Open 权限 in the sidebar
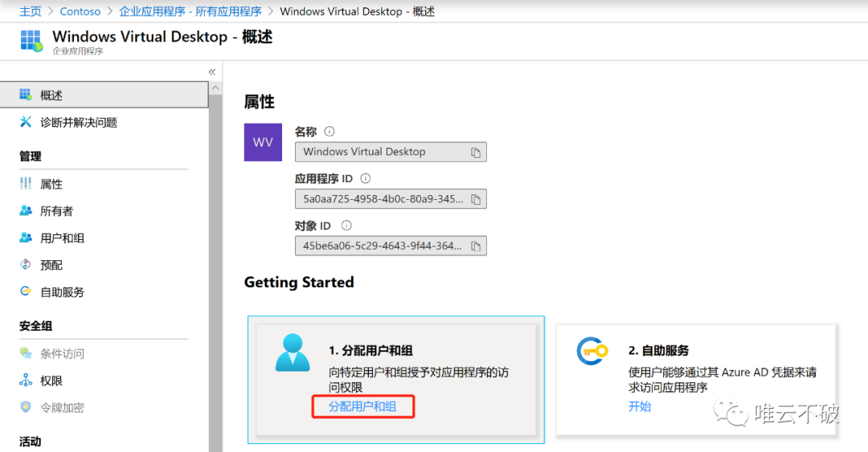Screen dimensions: 868x452 pos(51,381)
